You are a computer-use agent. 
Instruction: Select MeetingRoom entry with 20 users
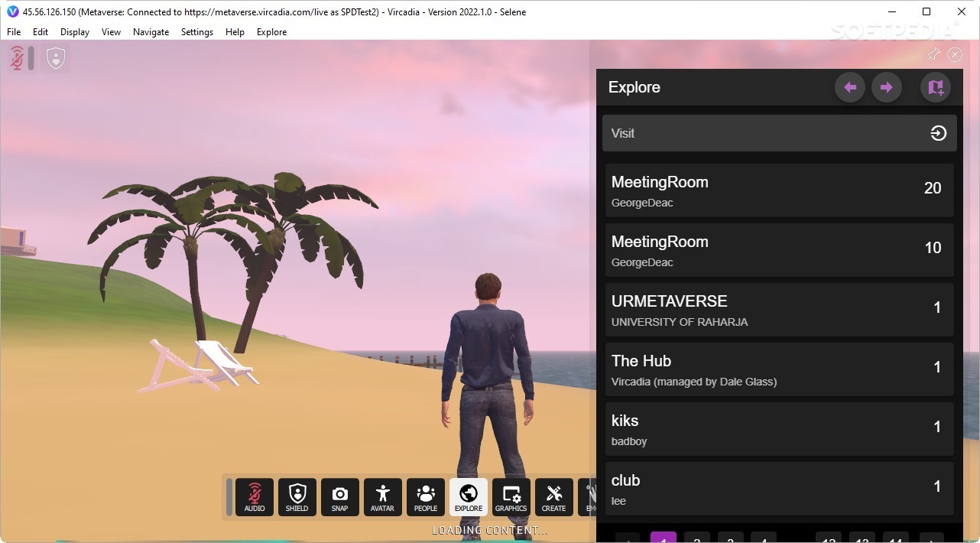tap(780, 190)
